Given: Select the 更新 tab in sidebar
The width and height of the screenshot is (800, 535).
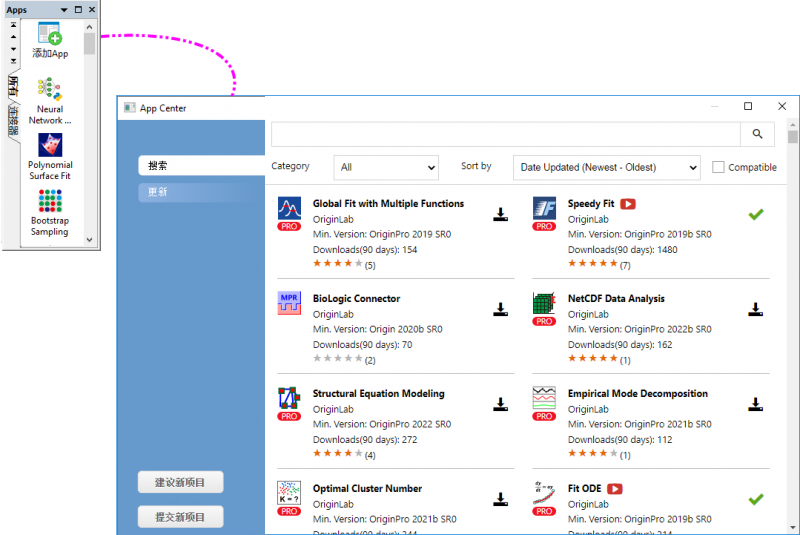Looking at the screenshot, I should click(x=202, y=192).
